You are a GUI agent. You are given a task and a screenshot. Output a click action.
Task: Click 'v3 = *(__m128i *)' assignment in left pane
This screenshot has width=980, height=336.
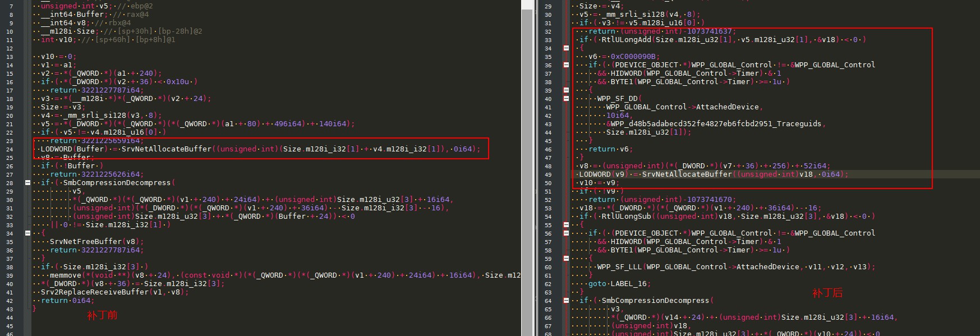[126, 98]
